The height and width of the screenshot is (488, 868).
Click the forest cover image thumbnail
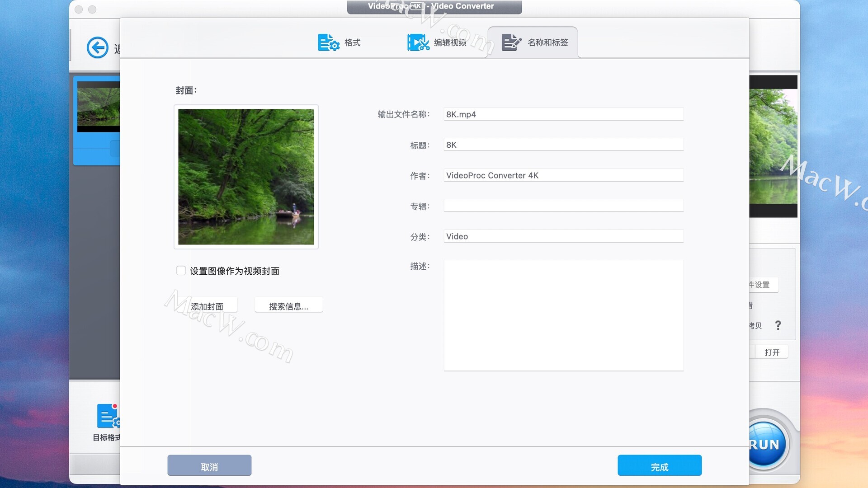pyautogui.click(x=246, y=177)
